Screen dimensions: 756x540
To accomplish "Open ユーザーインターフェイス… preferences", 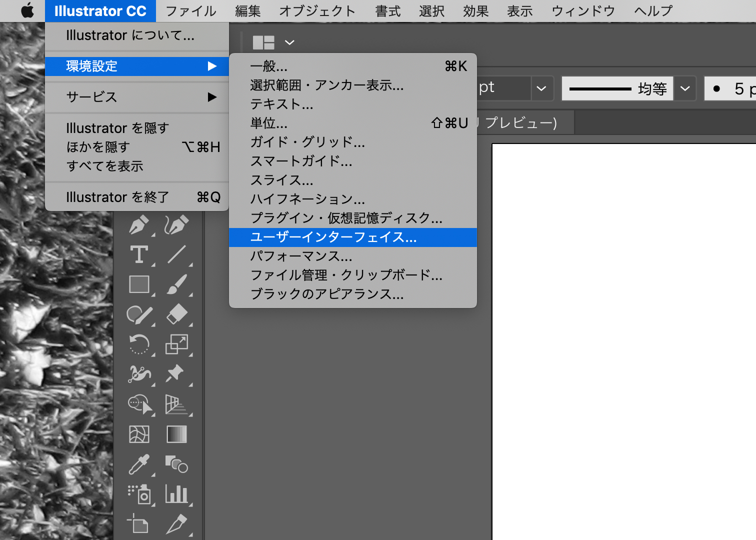I will point(353,237).
